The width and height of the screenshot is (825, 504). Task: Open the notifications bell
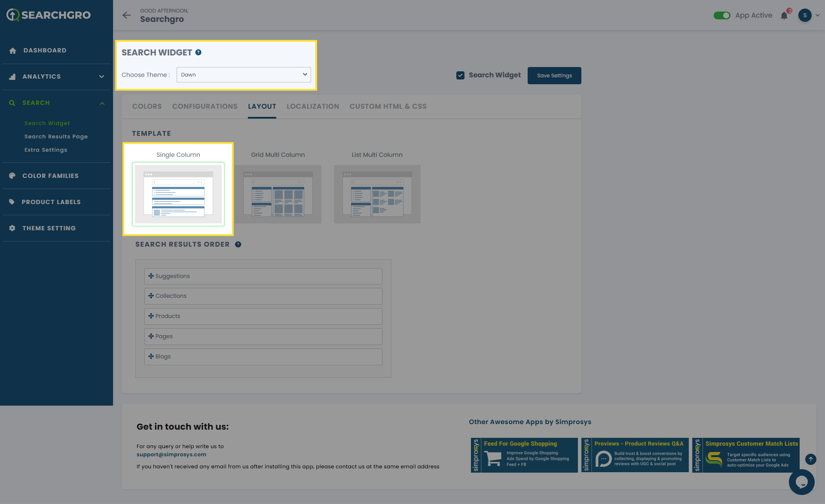[784, 15]
